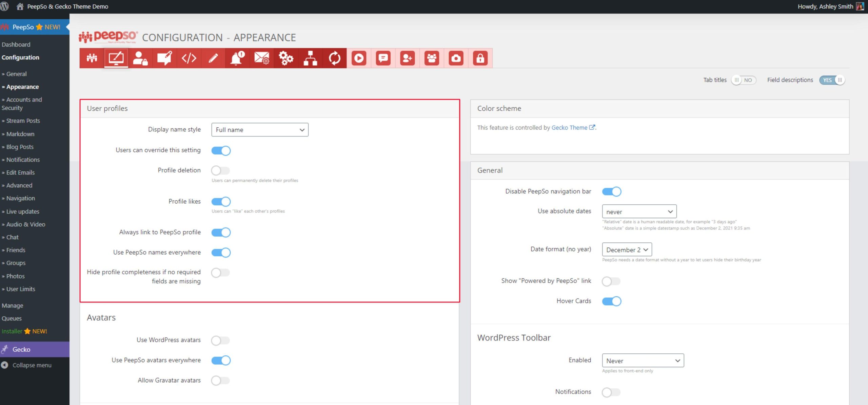The width and height of the screenshot is (868, 405).
Task: Toggle Always link to PeepSo profile
Action: tap(221, 233)
